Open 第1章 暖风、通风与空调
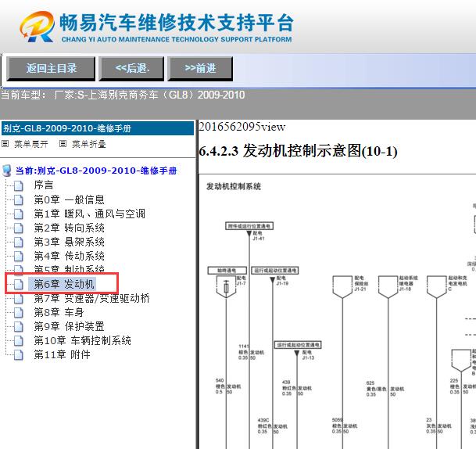Image resolution: width=476 pixels, height=449 pixels. tap(89, 214)
